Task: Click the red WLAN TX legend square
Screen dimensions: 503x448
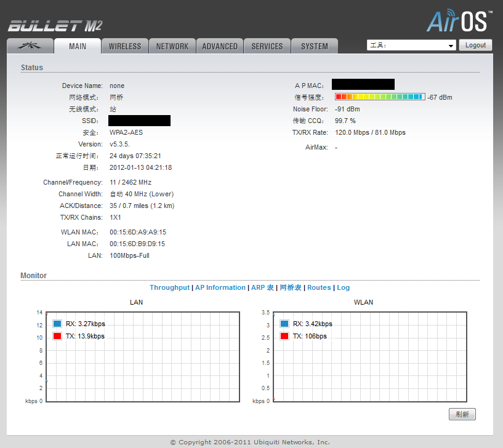Action: click(284, 336)
